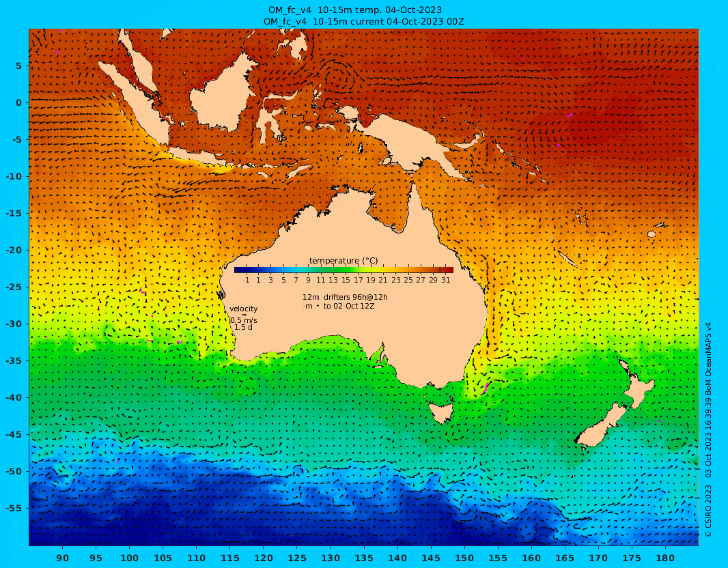
Task: Click the title line ending "04-Oct-2023 00Z"
Action: [x=364, y=21]
